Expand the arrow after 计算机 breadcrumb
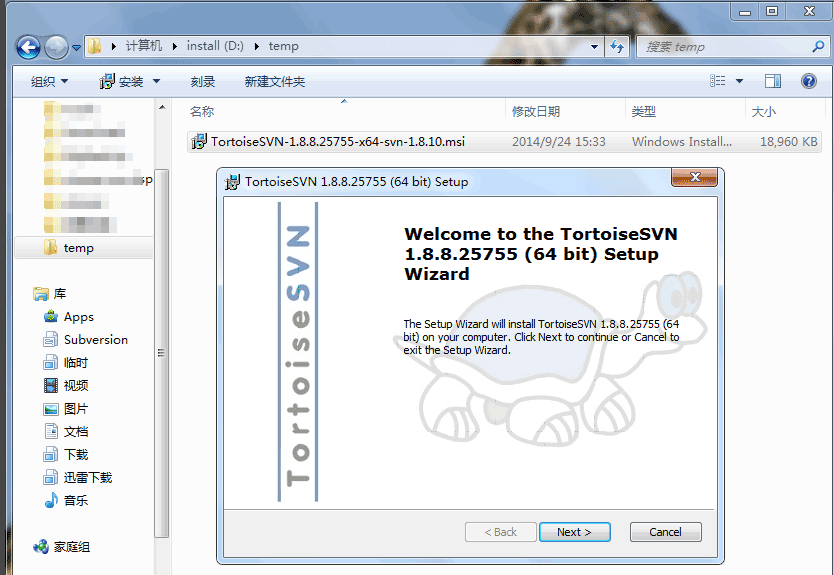834x575 pixels. [174, 46]
